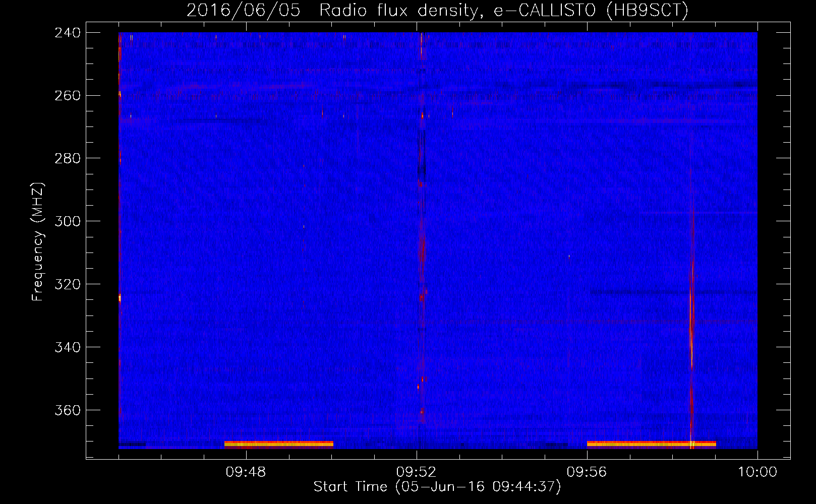
Task: Select the 360 frequency tick label
Action: (x=68, y=411)
